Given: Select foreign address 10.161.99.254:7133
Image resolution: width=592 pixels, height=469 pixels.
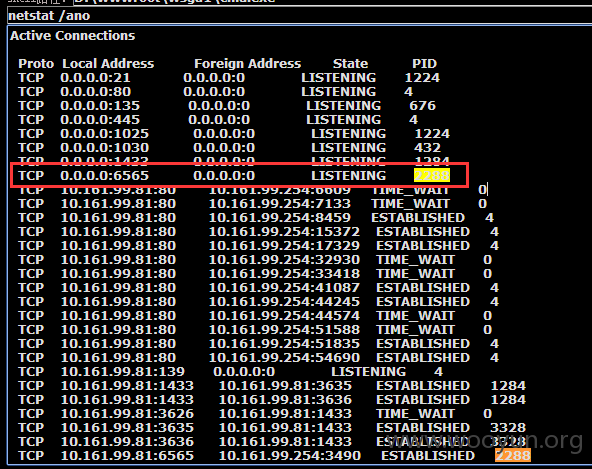Looking at the screenshot, I should coord(280,204).
